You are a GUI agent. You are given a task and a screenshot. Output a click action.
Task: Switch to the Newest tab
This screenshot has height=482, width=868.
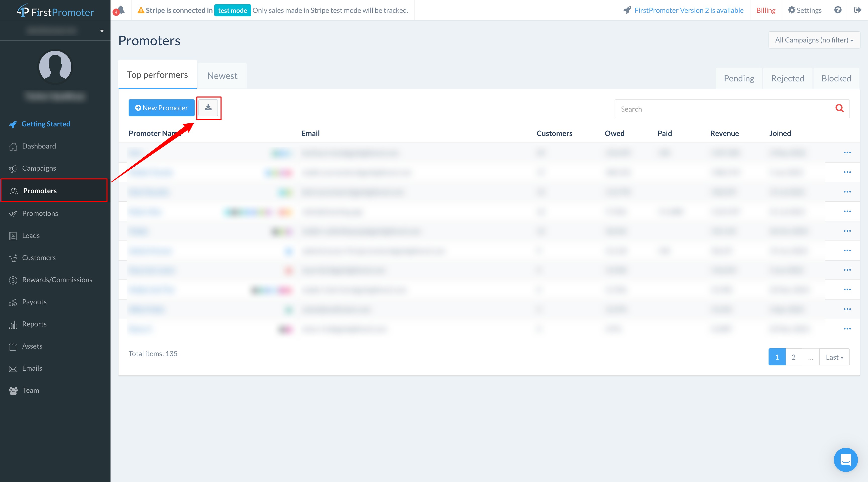click(x=222, y=76)
